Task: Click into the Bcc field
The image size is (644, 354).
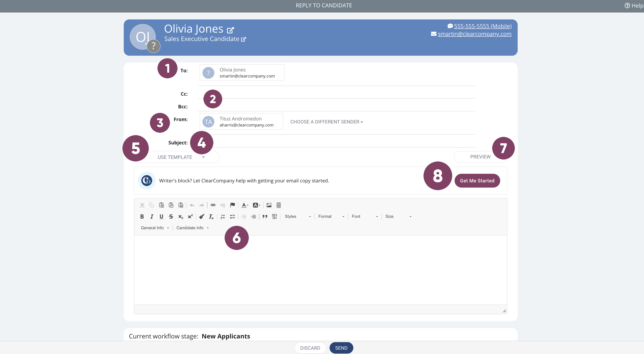Action: 336,106
